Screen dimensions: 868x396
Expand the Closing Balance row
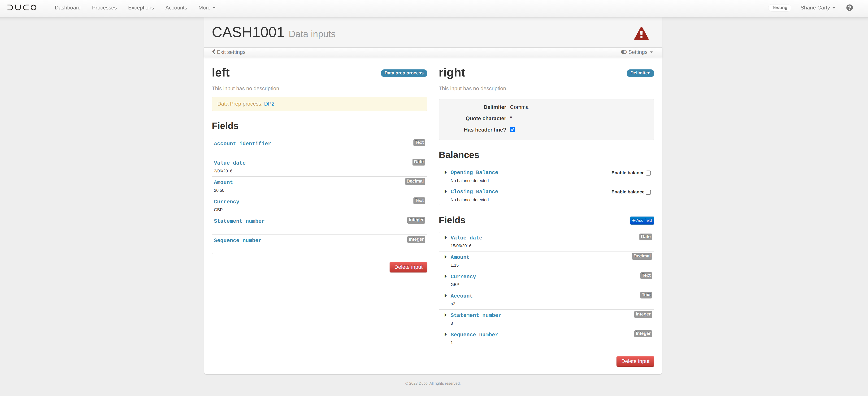[x=445, y=192]
